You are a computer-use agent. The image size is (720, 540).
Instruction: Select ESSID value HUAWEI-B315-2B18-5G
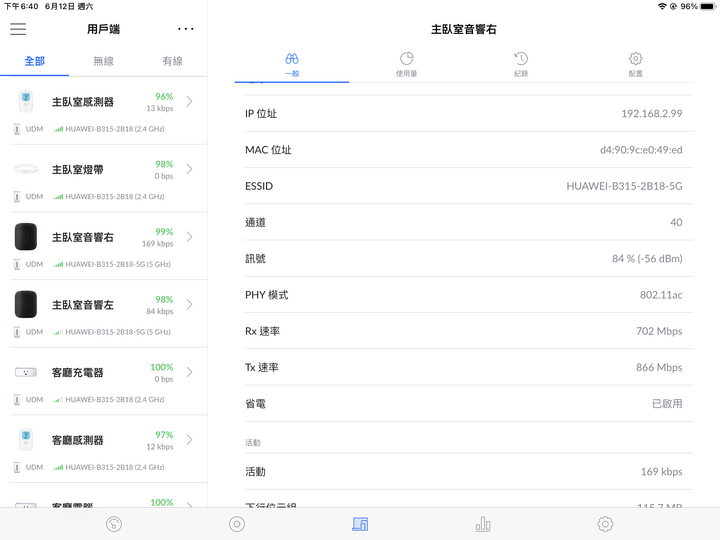pos(624,186)
